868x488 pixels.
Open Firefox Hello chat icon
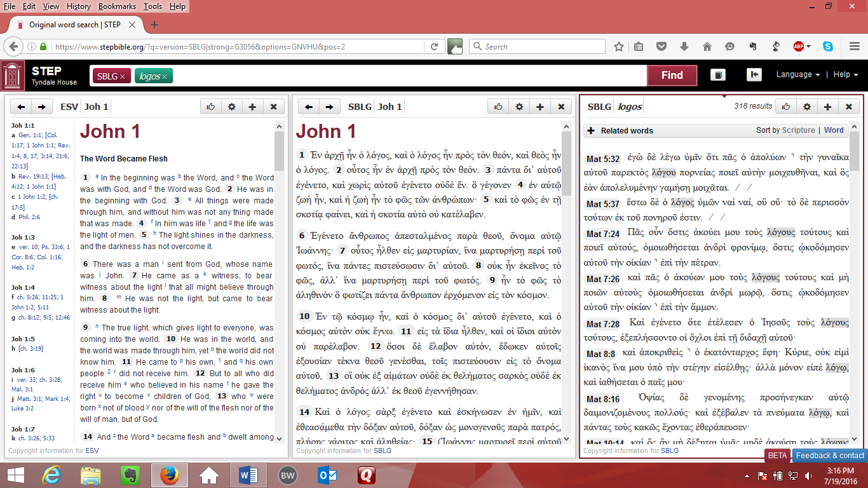[x=729, y=47]
